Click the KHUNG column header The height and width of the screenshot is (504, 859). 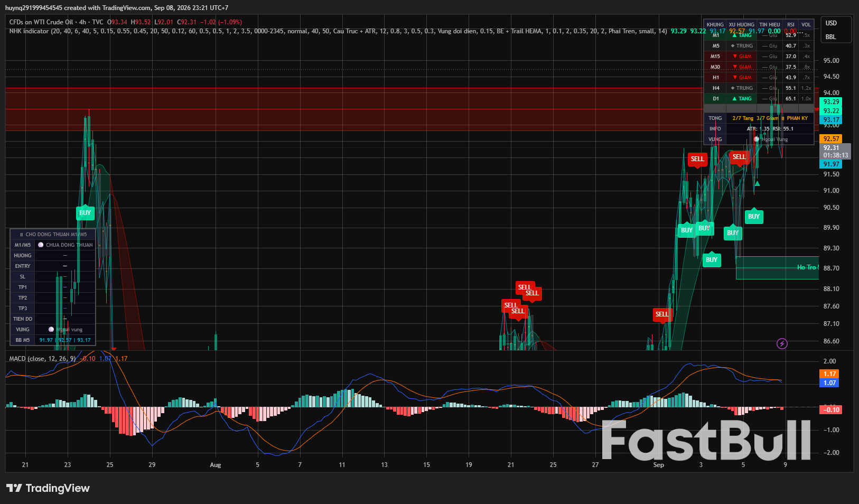(x=715, y=25)
